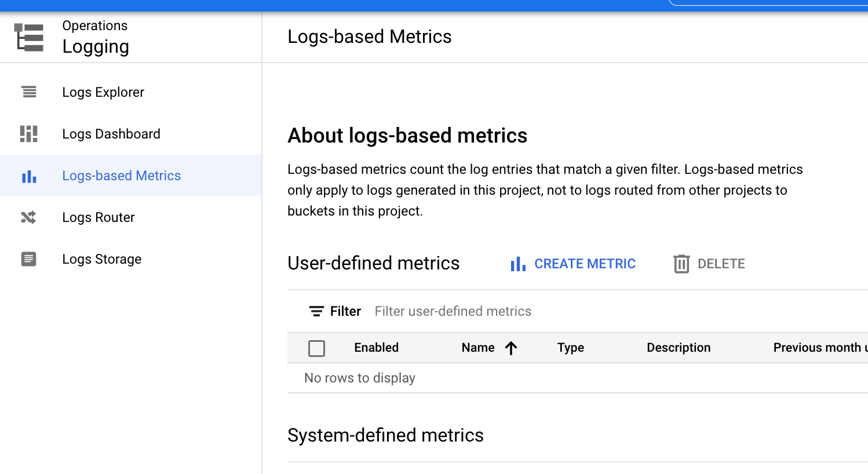This screenshot has width=868, height=474.
Task: Click the Type column header
Action: tap(570, 348)
